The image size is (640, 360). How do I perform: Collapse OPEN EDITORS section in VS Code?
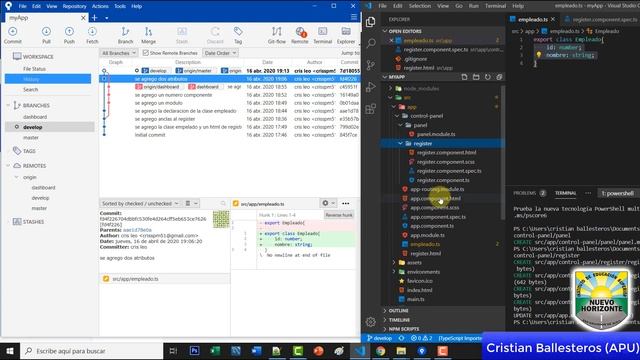tap(385, 31)
